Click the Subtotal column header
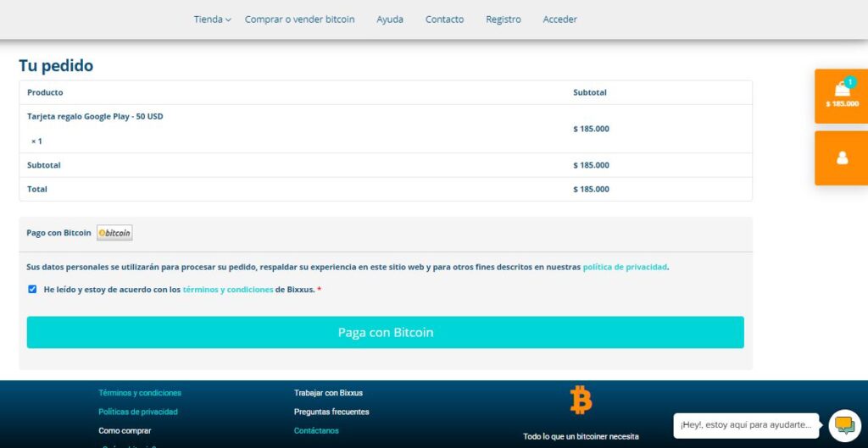 [x=590, y=92]
